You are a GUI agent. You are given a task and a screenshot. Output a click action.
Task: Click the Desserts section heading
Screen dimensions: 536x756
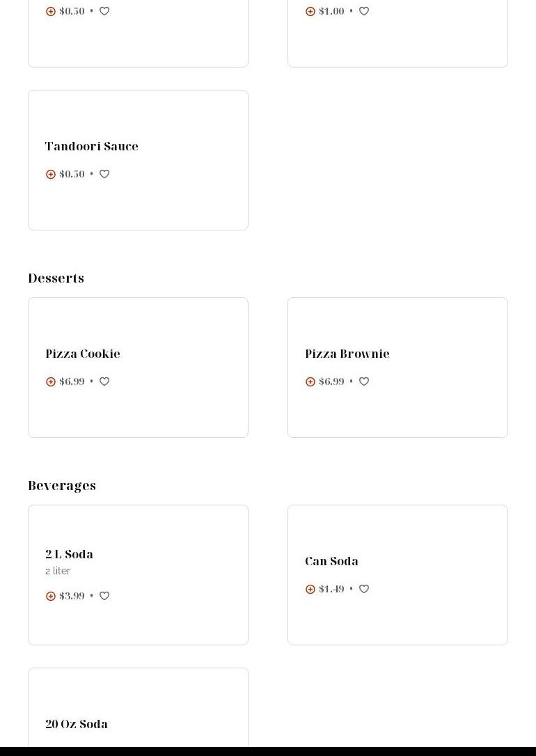click(x=56, y=278)
